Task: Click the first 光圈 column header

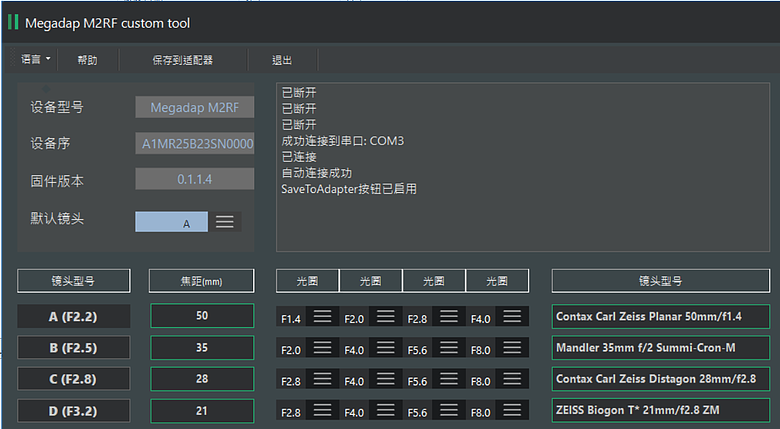Action: pos(307,281)
